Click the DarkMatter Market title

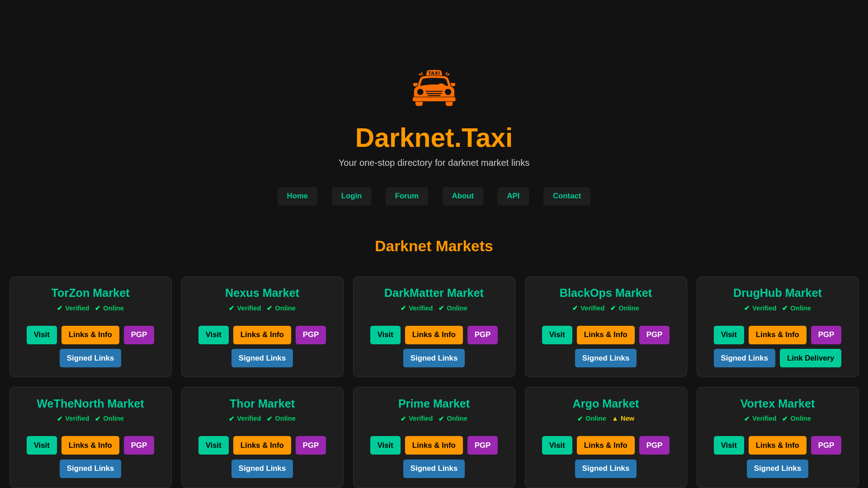tap(434, 293)
